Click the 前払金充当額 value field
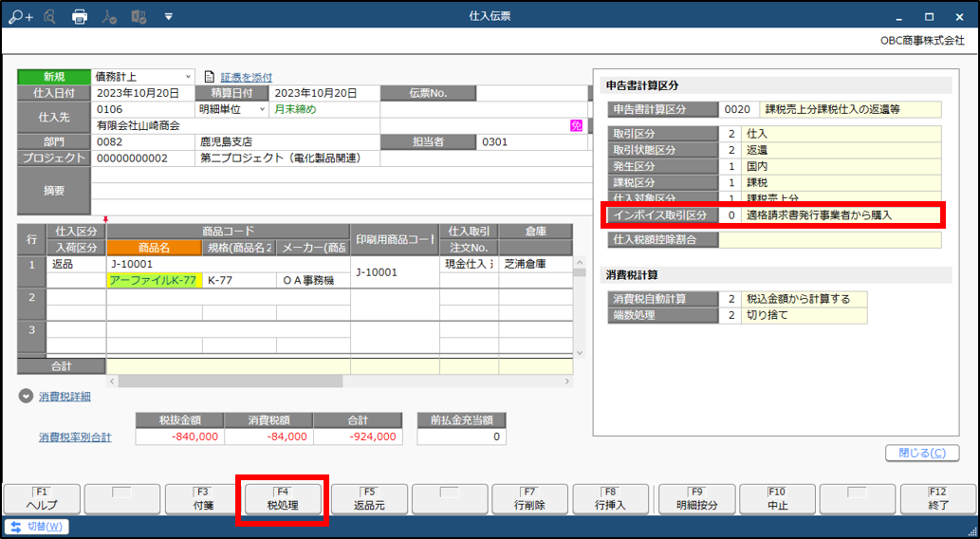The image size is (980, 539). coord(461,437)
